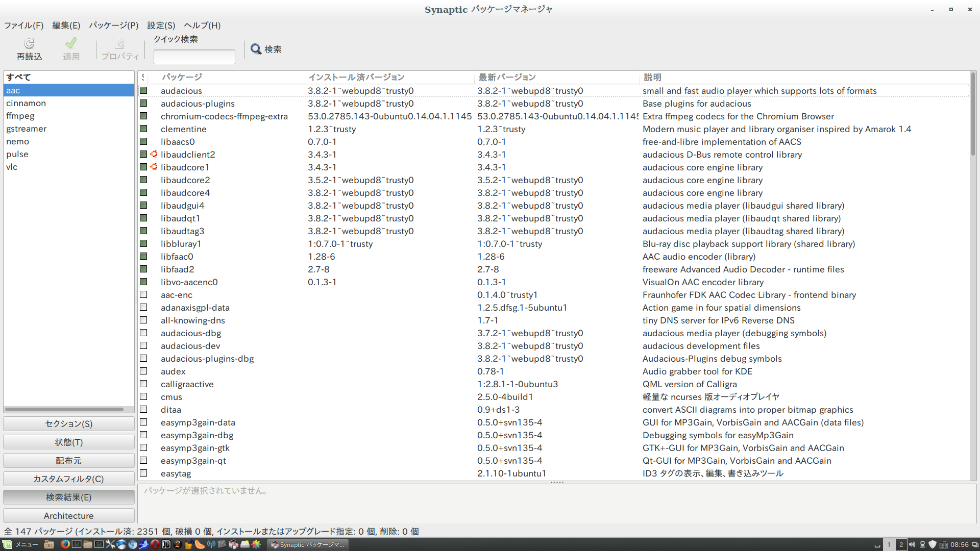Launch Firefox from the taskbar
The width and height of the screenshot is (980, 551).
point(65,544)
